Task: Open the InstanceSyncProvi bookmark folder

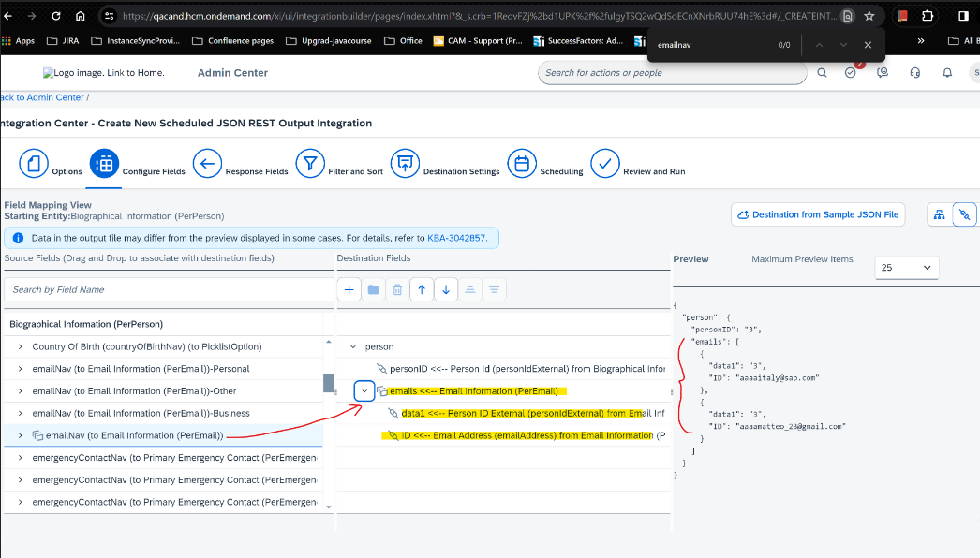Action: [x=136, y=41]
